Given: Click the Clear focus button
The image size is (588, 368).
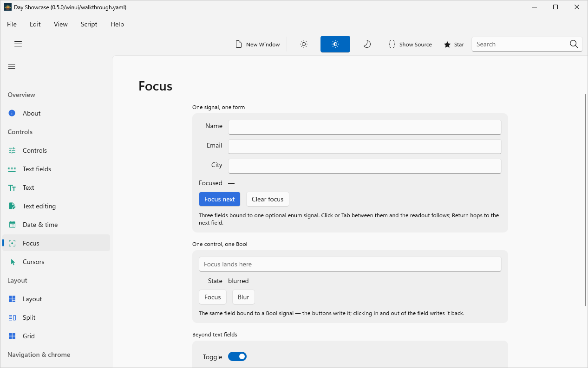Looking at the screenshot, I should coord(268,199).
